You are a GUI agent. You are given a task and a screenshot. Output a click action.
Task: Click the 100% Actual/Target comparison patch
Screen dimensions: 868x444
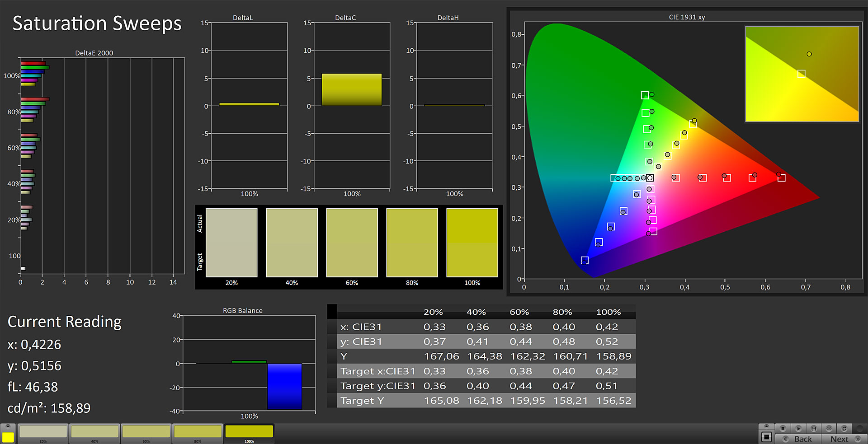click(472, 243)
